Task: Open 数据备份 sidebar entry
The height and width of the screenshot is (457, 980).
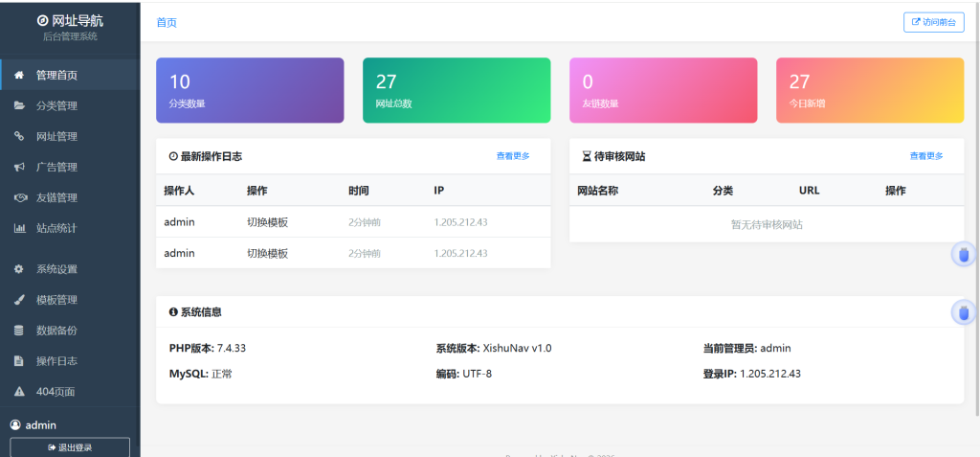Action: tap(70, 331)
